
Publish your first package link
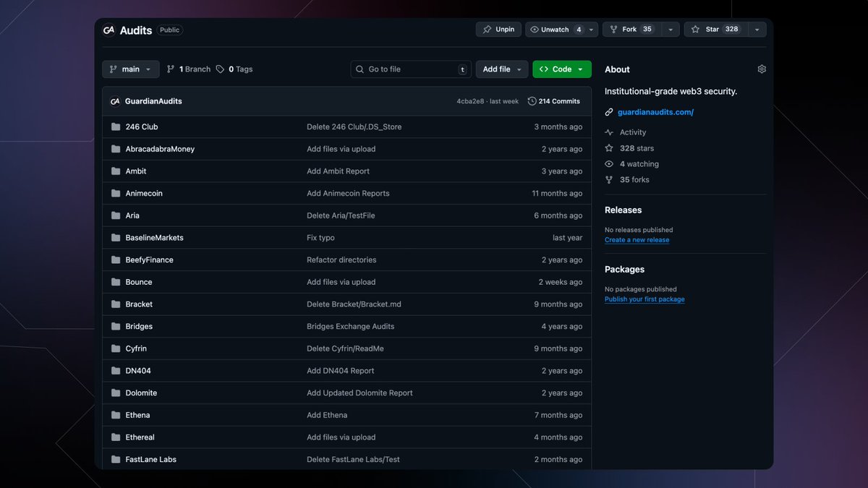click(x=644, y=299)
